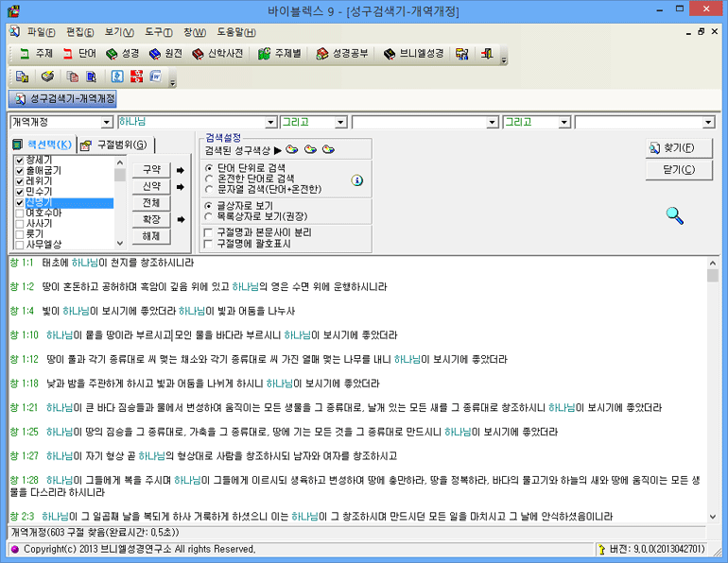728x563 pixels.
Task: Open the 브니엘성경 tool
Action: click(x=414, y=54)
